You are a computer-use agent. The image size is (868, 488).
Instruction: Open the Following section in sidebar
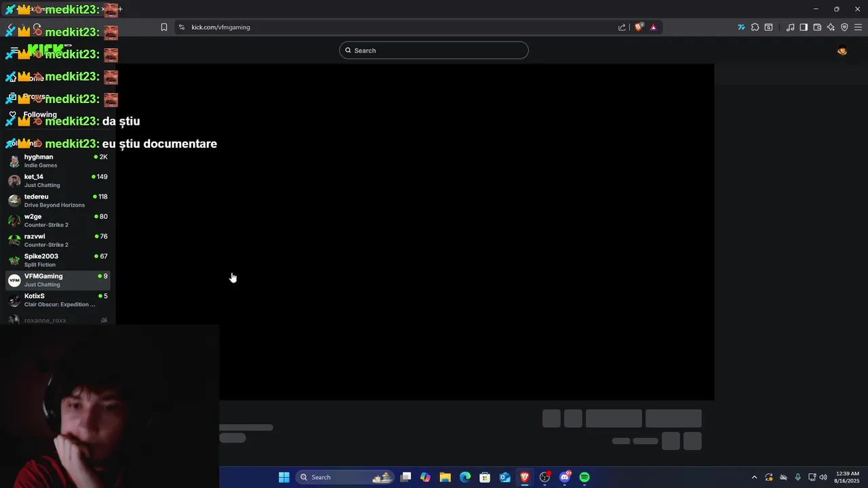tap(39, 115)
